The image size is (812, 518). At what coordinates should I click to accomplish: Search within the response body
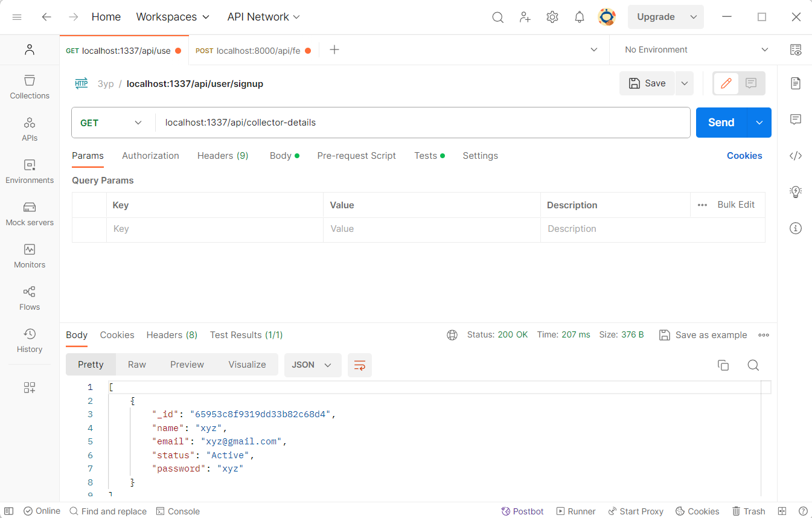coord(753,365)
